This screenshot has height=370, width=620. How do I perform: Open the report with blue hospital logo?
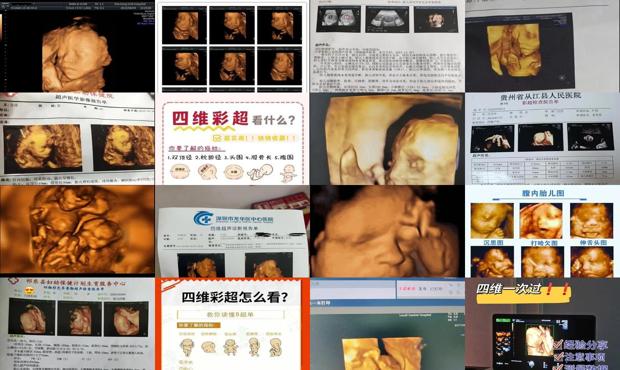pyautogui.click(x=232, y=231)
